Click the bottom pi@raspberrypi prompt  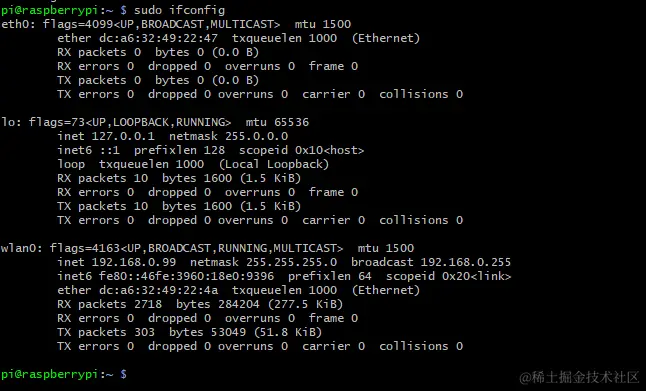pyautogui.click(x=63, y=375)
